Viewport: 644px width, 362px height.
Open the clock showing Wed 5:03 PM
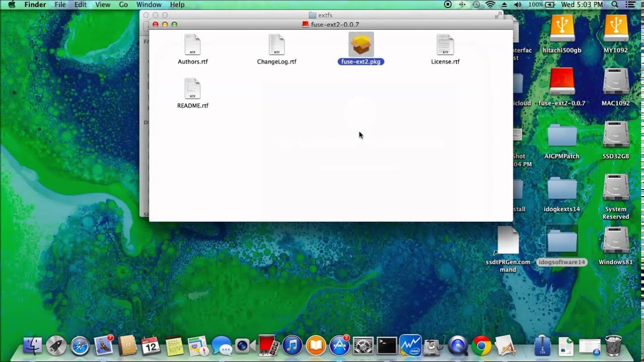(582, 5)
